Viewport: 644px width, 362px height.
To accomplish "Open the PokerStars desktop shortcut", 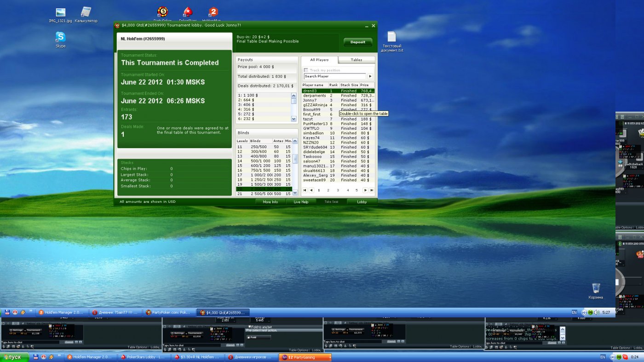I will click(187, 12).
